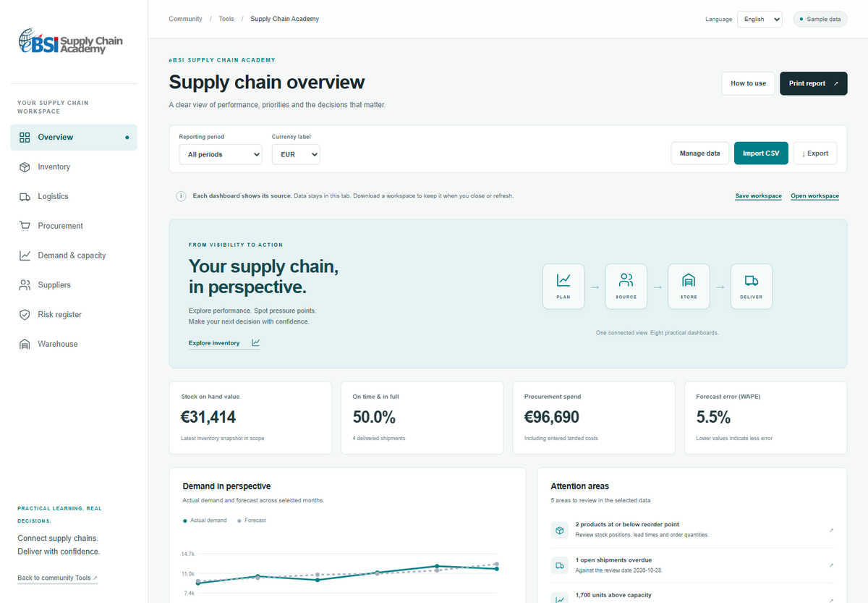Click the Demand & capacity chart icon

coord(25,256)
